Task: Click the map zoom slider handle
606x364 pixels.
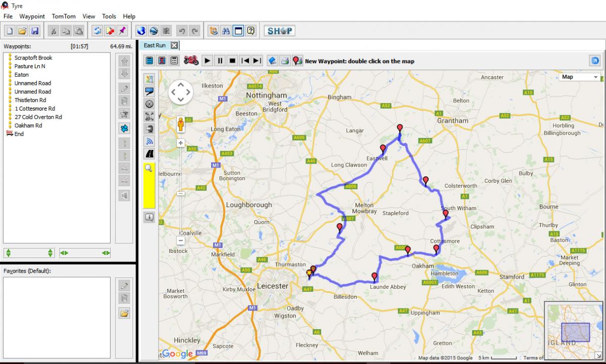Action: pyautogui.click(x=180, y=193)
